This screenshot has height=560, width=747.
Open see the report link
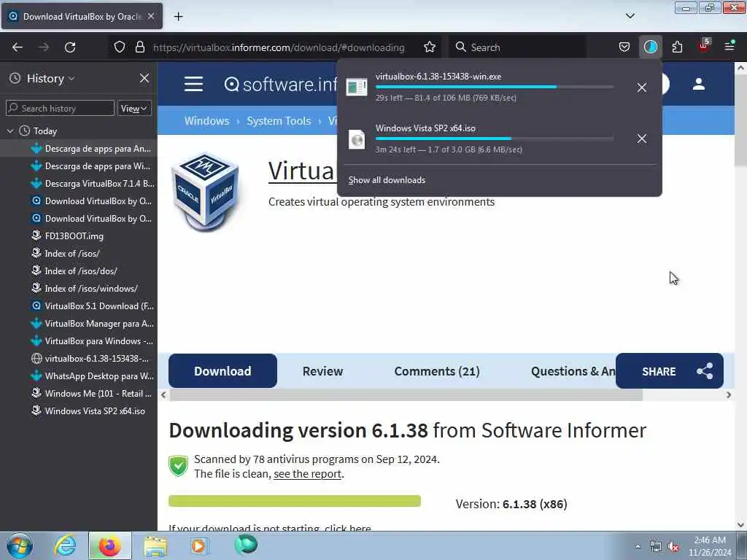tap(307, 474)
